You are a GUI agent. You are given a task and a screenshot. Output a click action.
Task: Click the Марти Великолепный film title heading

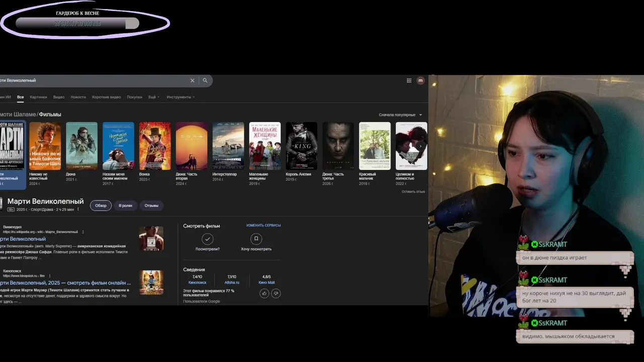(45, 202)
